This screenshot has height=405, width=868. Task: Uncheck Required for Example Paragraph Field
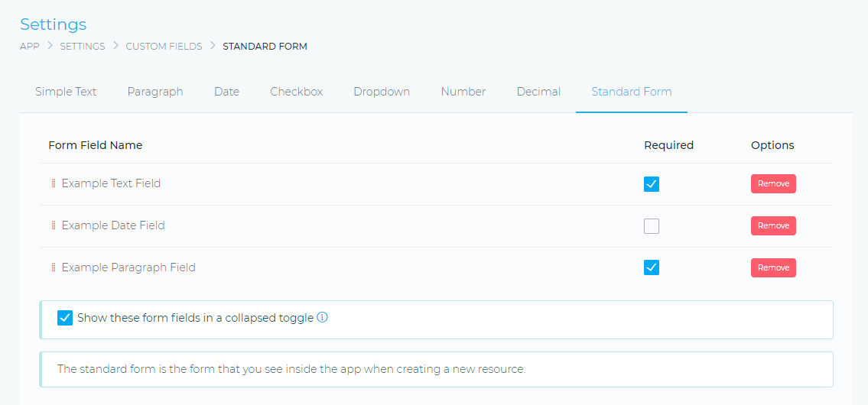(x=652, y=267)
